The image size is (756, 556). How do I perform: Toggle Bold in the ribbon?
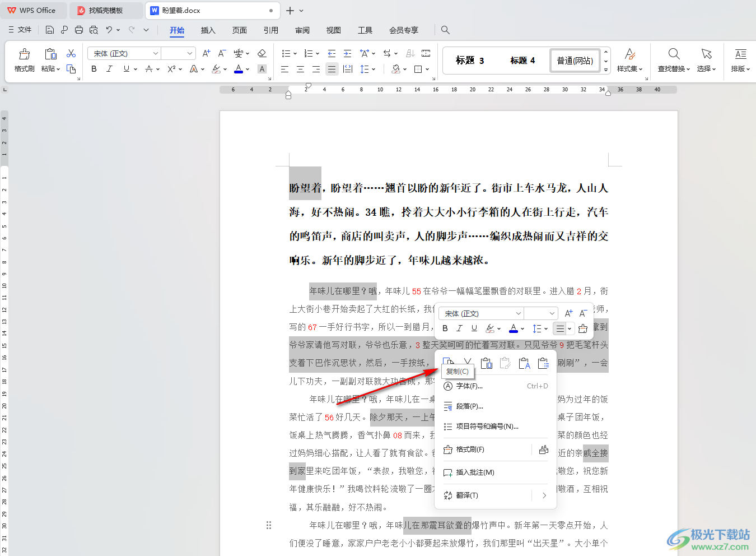[x=94, y=69]
